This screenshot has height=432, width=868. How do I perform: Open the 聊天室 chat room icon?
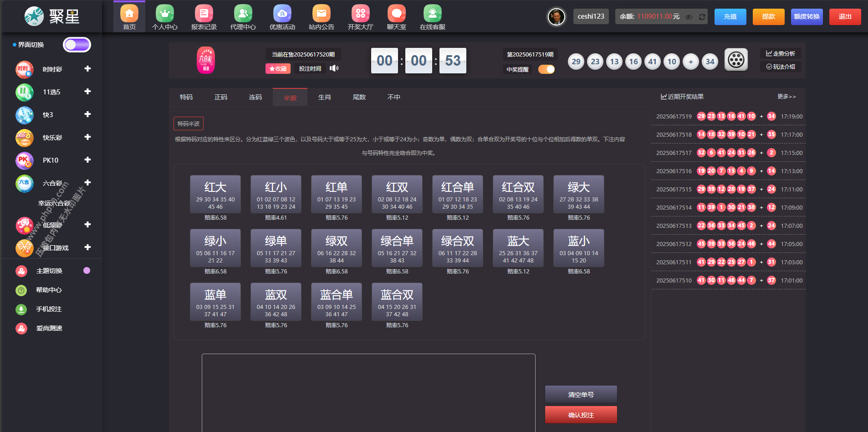[x=396, y=14]
